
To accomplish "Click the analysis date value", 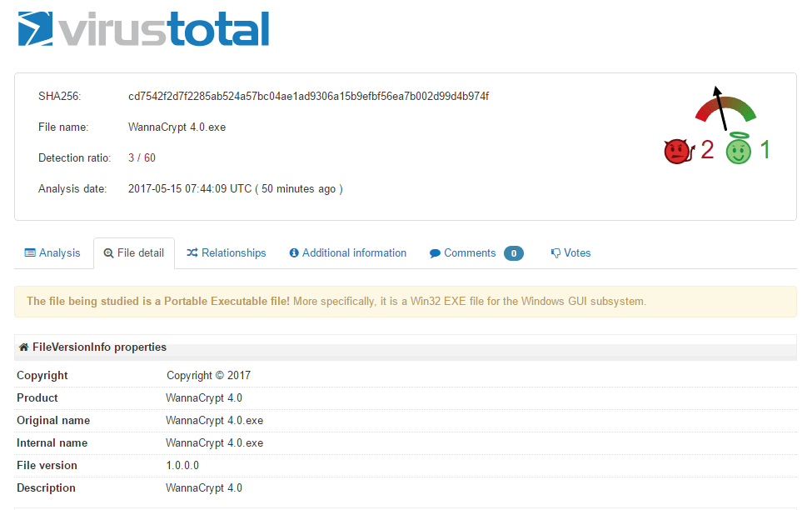I will [236, 188].
